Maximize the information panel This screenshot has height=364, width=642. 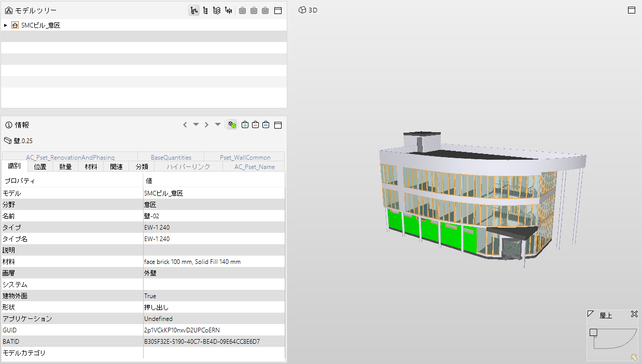[278, 125]
